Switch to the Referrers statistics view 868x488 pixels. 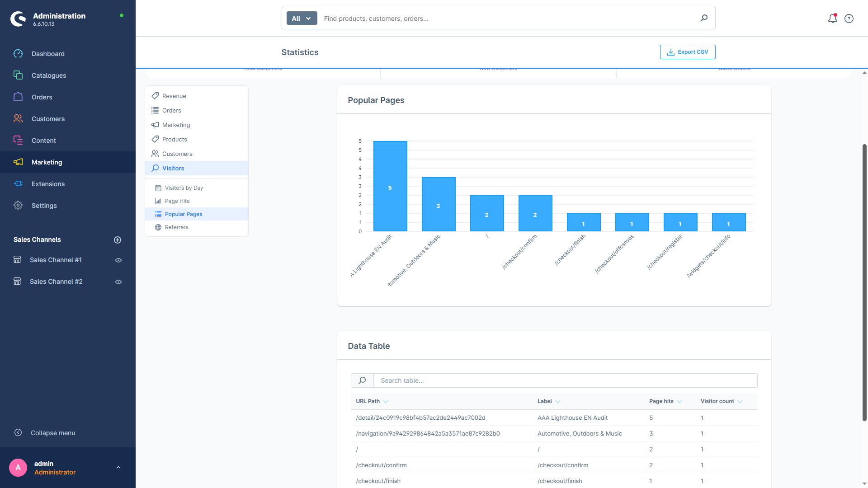pos(176,227)
